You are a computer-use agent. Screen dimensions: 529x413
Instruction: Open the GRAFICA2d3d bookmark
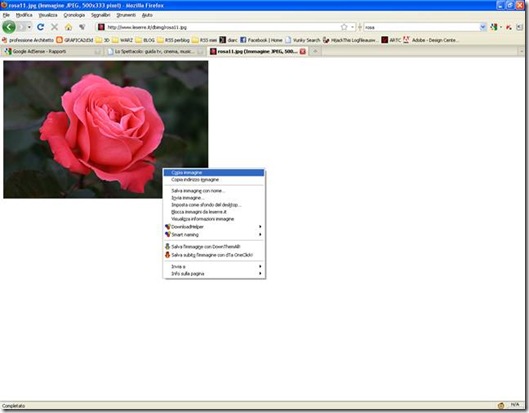[75, 40]
